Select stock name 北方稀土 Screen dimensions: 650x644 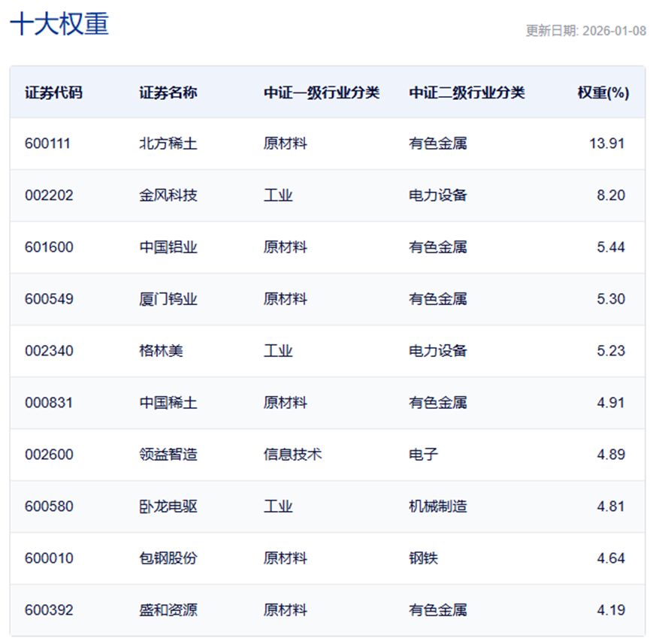(x=168, y=144)
